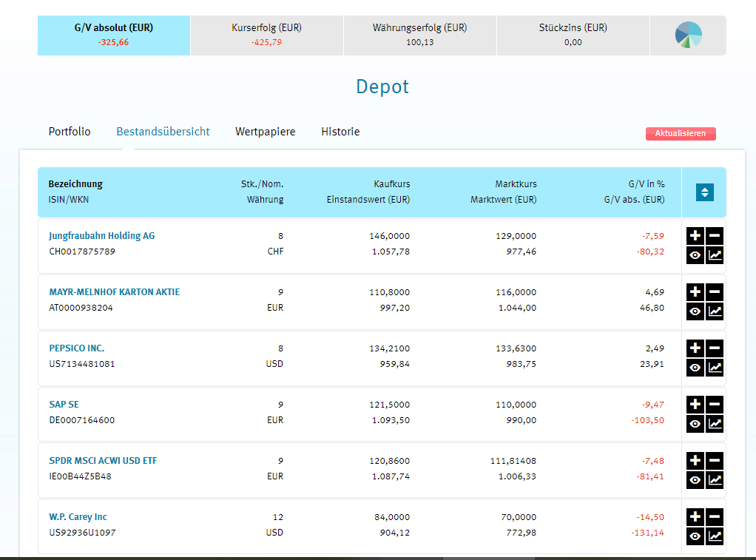Click the sort arrows button in table header
The height and width of the screenshot is (560, 756).
704,192
